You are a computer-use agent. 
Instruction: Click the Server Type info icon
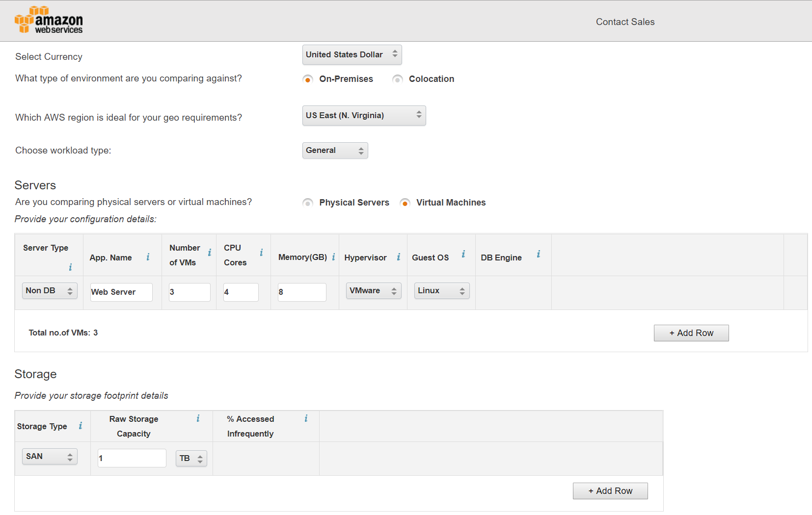(x=70, y=267)
